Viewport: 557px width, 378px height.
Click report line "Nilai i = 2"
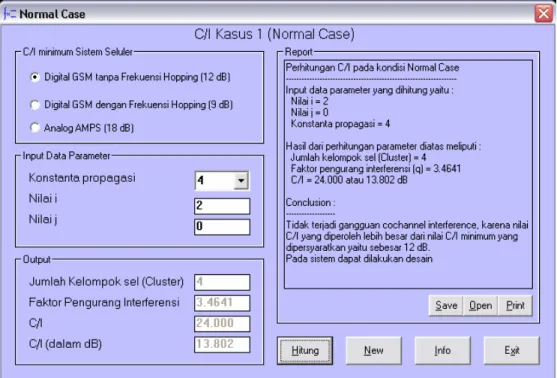[x=309, y=102]
